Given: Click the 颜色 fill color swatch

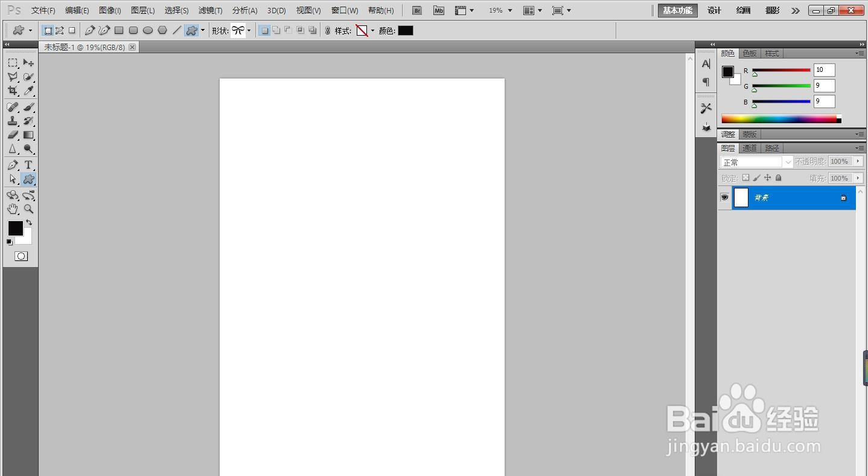Looking at the screenshot, I should click(406, 30).
